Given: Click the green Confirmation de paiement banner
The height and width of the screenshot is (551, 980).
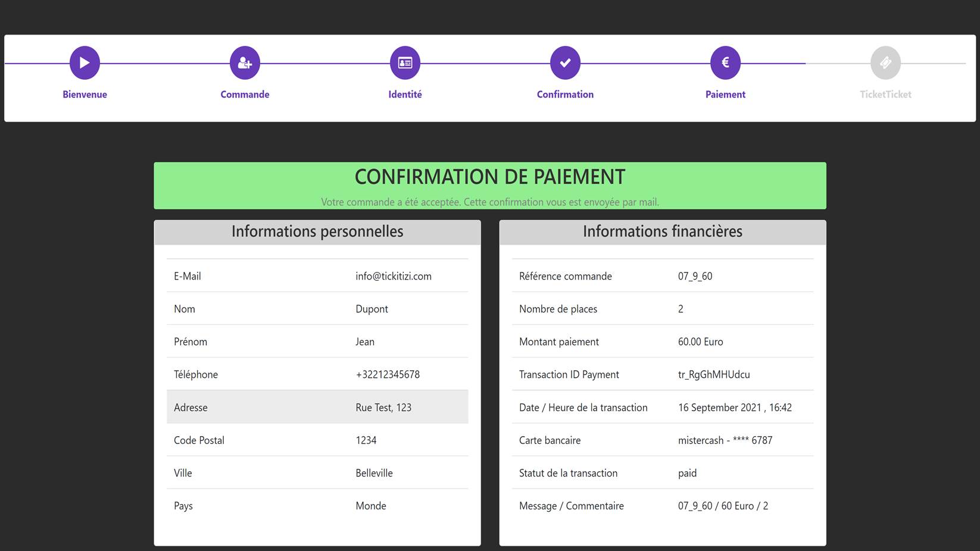Looking at the screenshot, I should pyautogui.click(x=489, y=185).
